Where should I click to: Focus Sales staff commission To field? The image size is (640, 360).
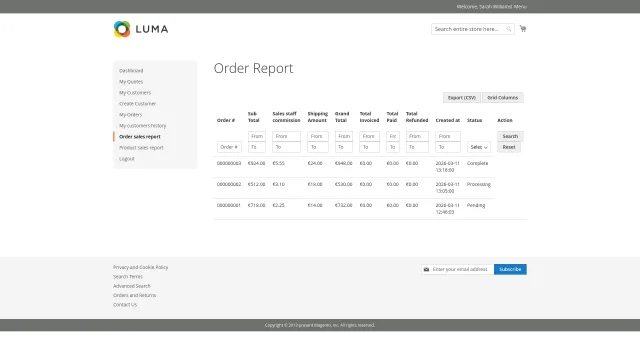287,147
